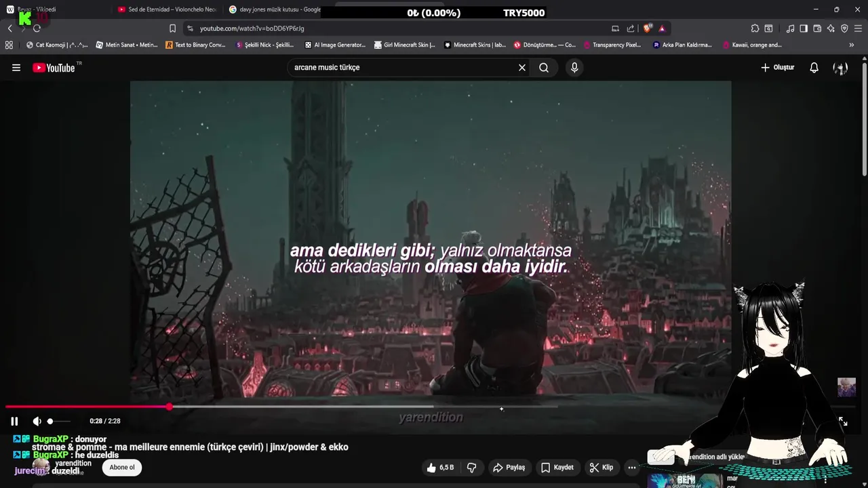Screen dimensions: 868x488
Task: Clear the search query with the X
Action: click(522, 68)
